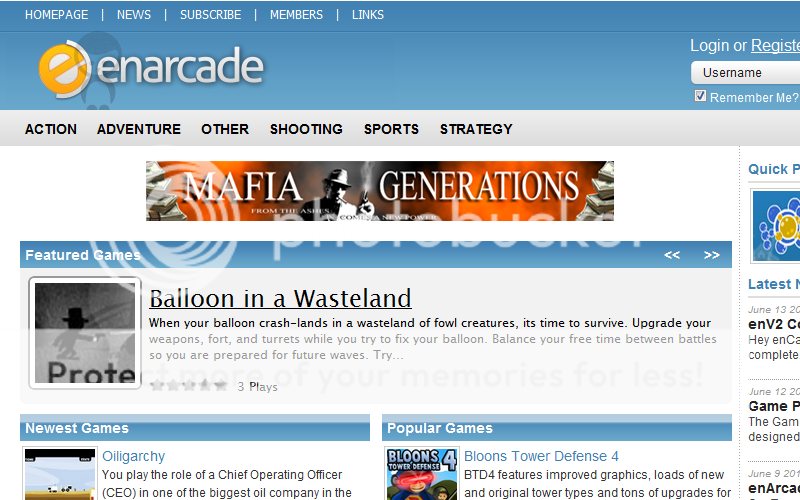Show previous featured game with << arrow
800x500 pixels.
(x=672, y=255)
